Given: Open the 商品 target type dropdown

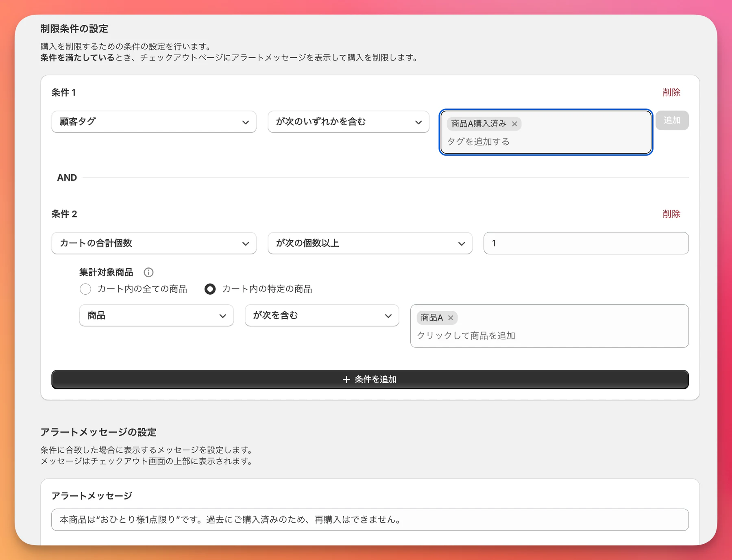Looking at the screenshot, I should tap(156, 315).
